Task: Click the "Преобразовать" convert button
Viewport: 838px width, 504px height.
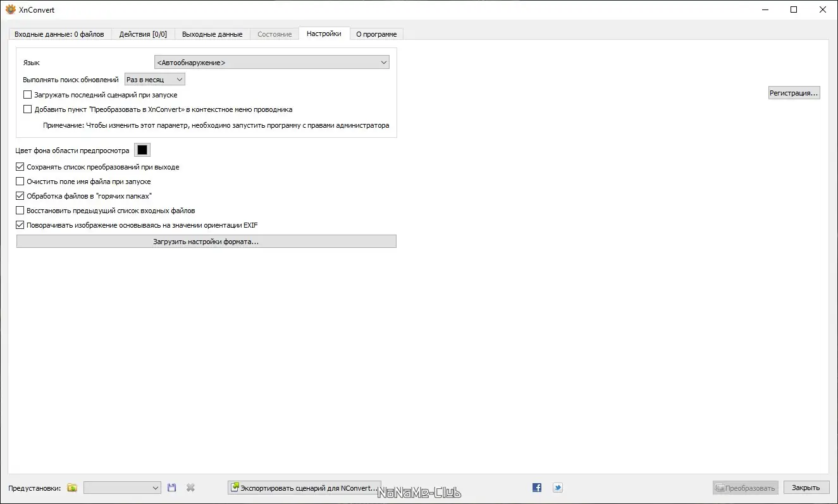Action: pyautogui.click(x=745, y=488)
